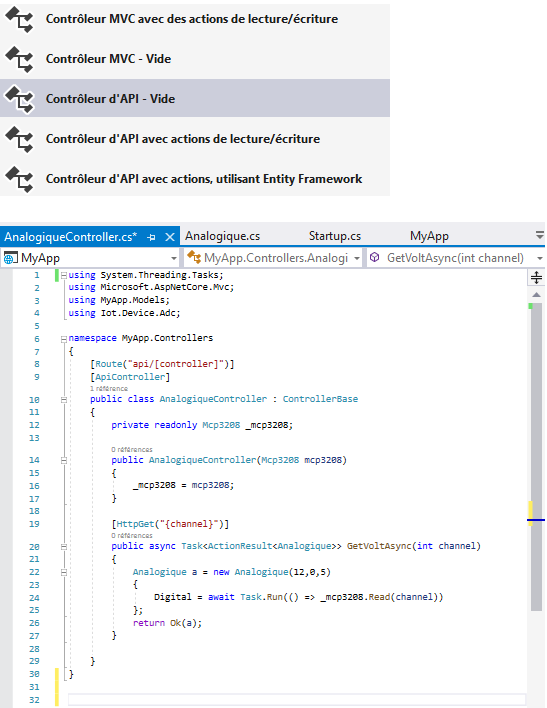Screen dimensions: 547x708
Task: Select 'Contrôleur d'API - Vide' template
Action: [x=195, y=98]
